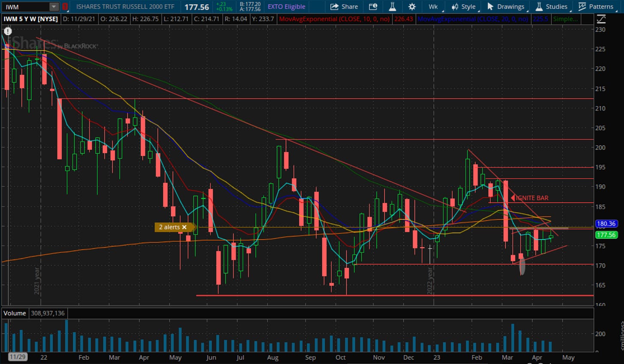
Task: Click the blue 180.36 price bubble
Action: [x=606, y=224]
